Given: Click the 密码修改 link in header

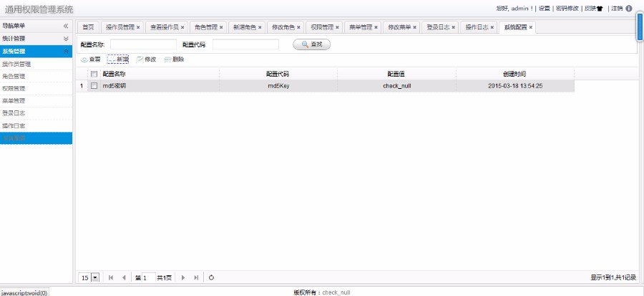Looking at the screenshot, I should click(x=567, y=8).
